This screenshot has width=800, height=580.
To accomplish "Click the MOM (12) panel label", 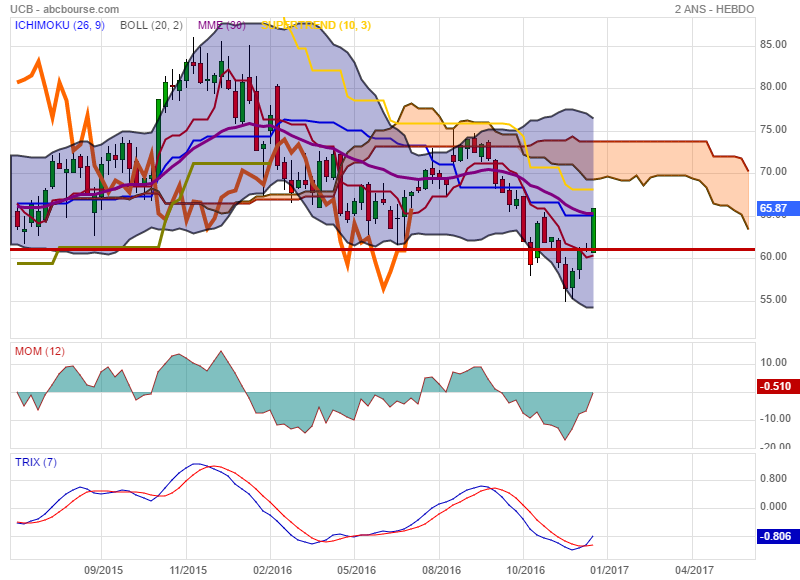I will tap(40, 351).
